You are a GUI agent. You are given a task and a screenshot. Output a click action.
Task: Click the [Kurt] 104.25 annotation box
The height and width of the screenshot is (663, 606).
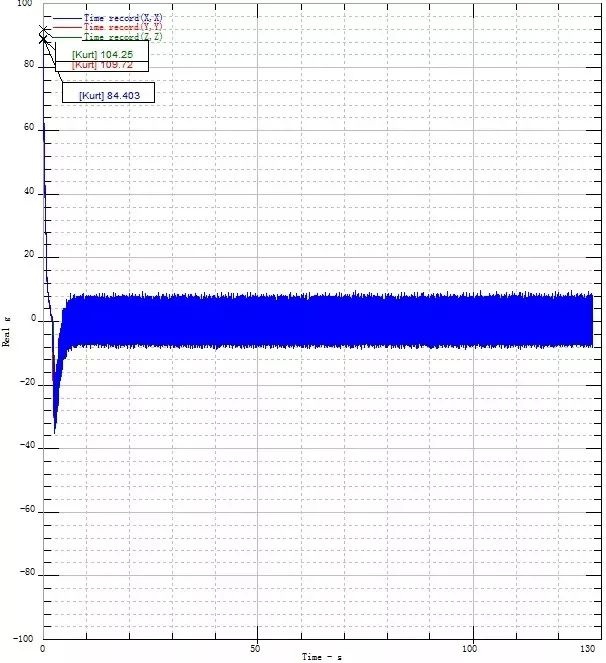pyautogui.click(x=102, y=51)
